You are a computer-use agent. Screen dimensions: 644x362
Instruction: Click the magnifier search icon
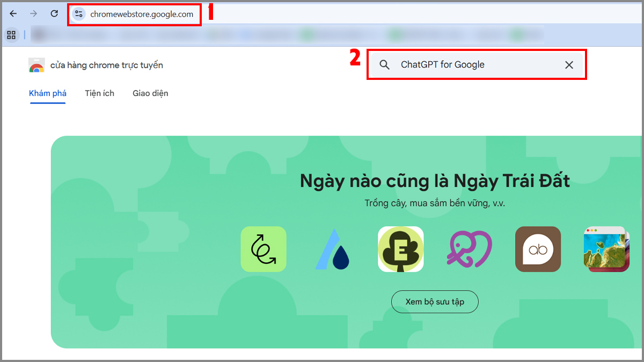pyautogui.click(x=384, y=65)
